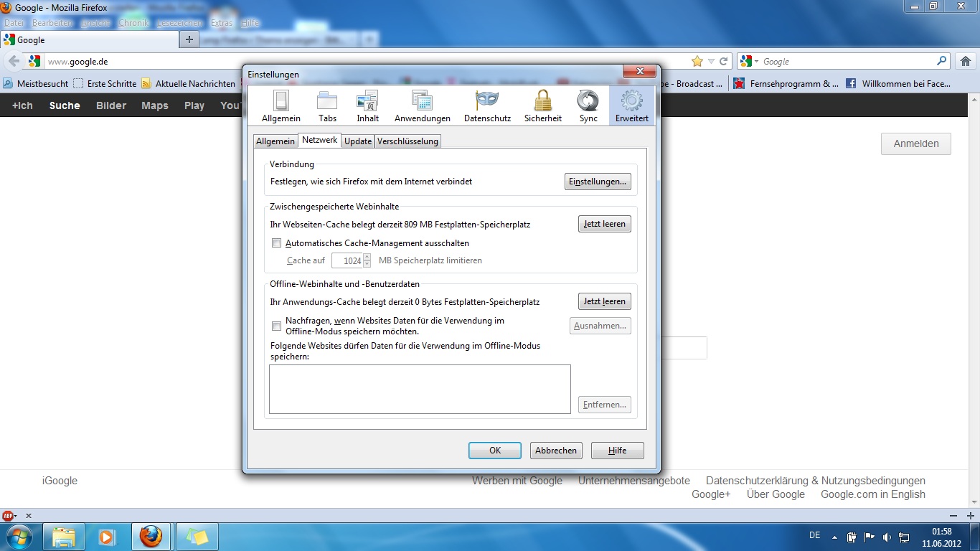Confirm the dialog with OK
Viewport: 980px width, 551px height.
(x=495, y=451)
